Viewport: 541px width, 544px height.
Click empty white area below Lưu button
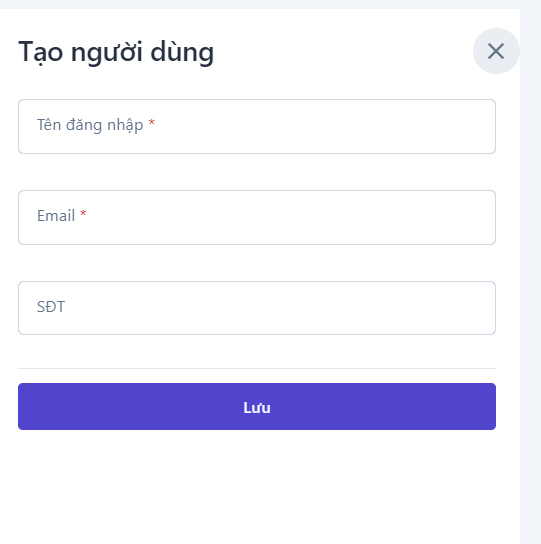pyautogui.click(x=257, y=486)
